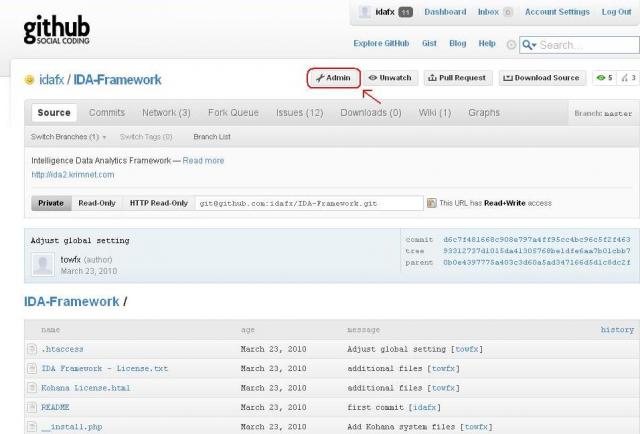Screen dimensions: 640x434
Task: Click Download Source button
Action: click(542, 78)
